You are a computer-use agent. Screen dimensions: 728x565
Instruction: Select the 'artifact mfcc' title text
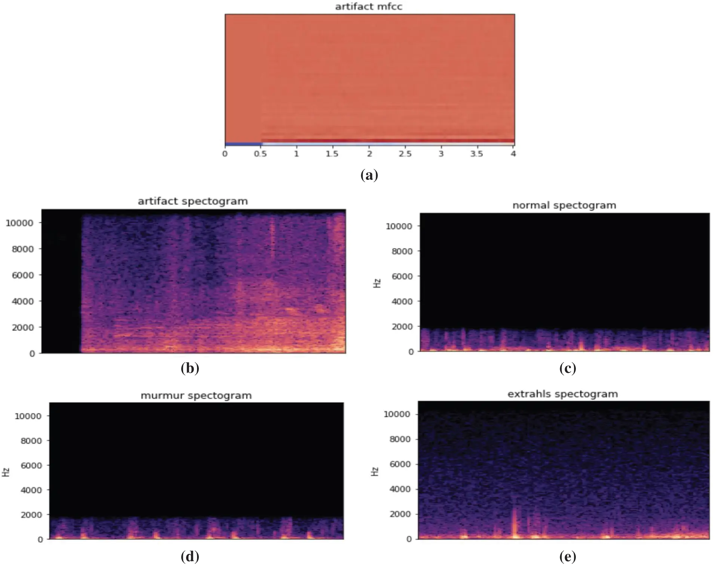[x=369, y=7]
